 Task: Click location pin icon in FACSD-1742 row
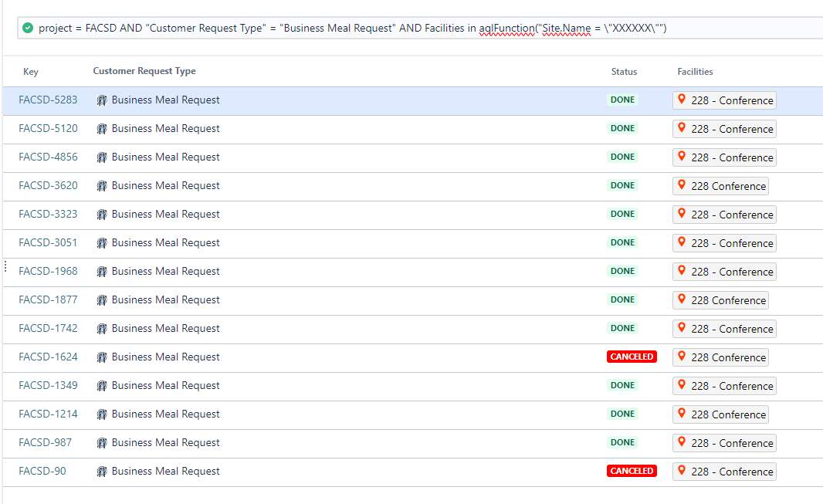[x=682, y=328]
